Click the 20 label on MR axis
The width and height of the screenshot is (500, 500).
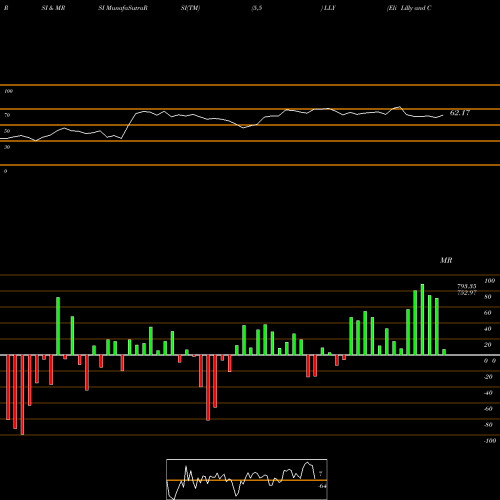(x=488, y=345)
